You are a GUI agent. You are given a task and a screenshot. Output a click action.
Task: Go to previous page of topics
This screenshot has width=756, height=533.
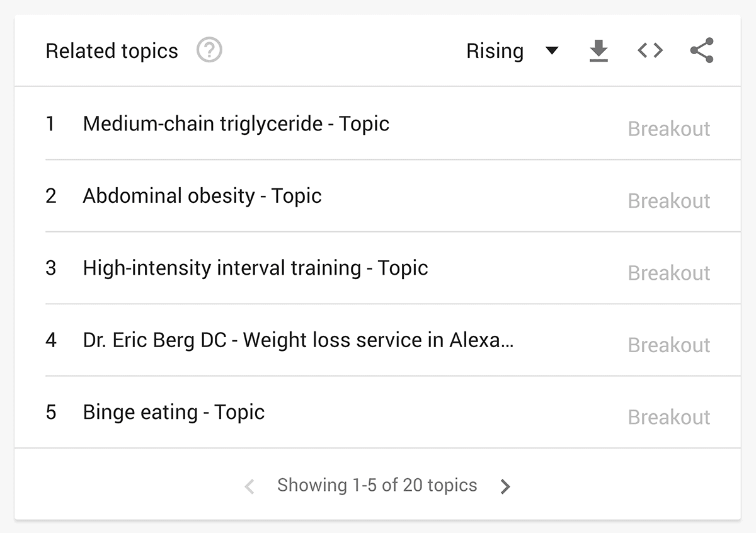point(249,486)
